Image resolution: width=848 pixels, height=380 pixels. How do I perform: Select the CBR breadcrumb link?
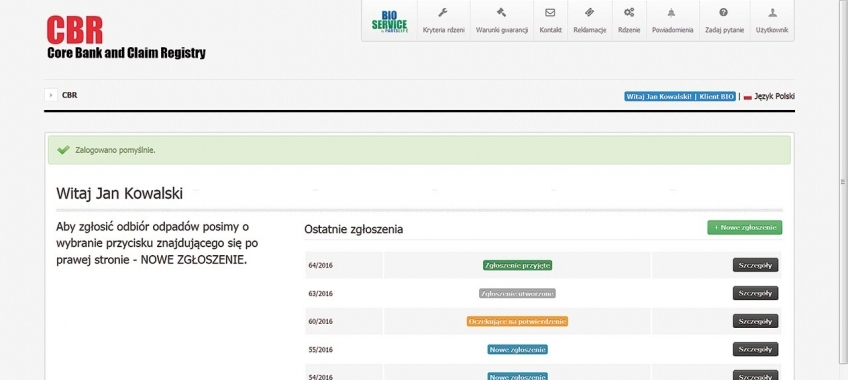[69, 95]
